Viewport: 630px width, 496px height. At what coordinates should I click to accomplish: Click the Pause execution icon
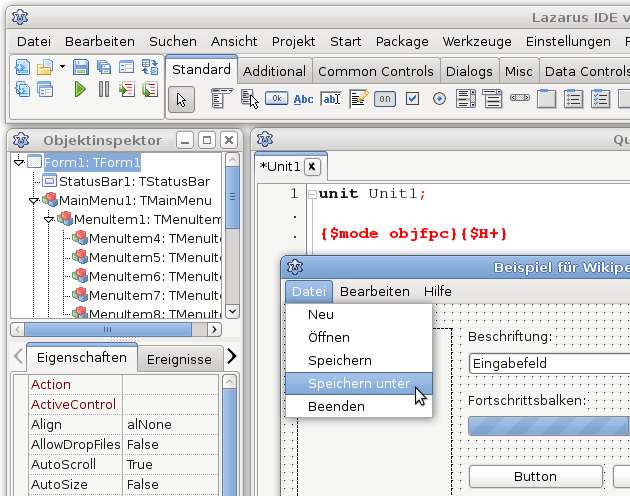pos(104,89)
